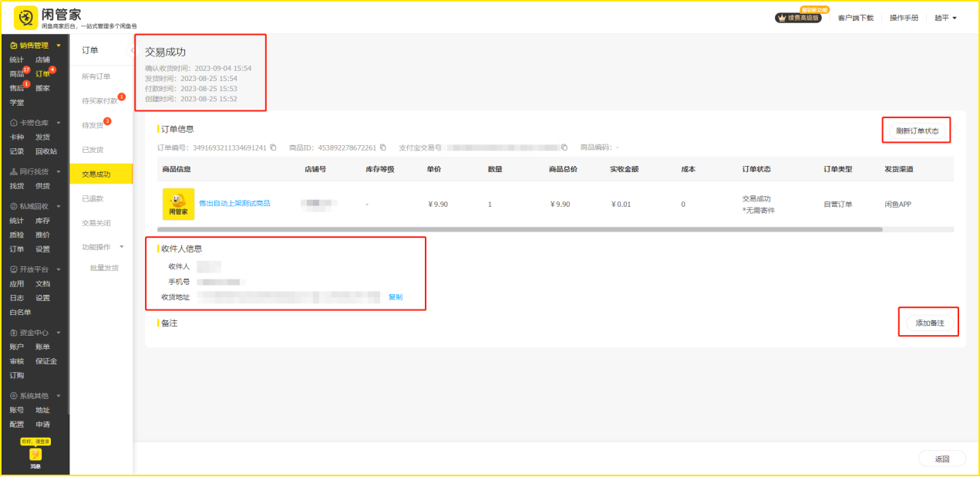Open the 赵平 user account dropdown

coord(945,18)
